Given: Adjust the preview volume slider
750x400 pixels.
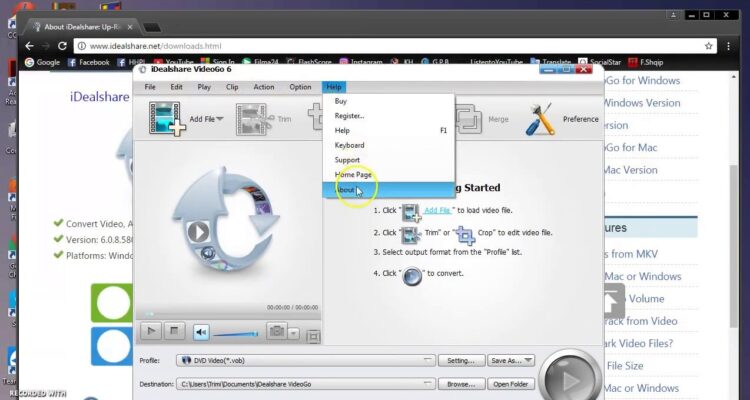Looking at the screenshot, I should point(236,334).
